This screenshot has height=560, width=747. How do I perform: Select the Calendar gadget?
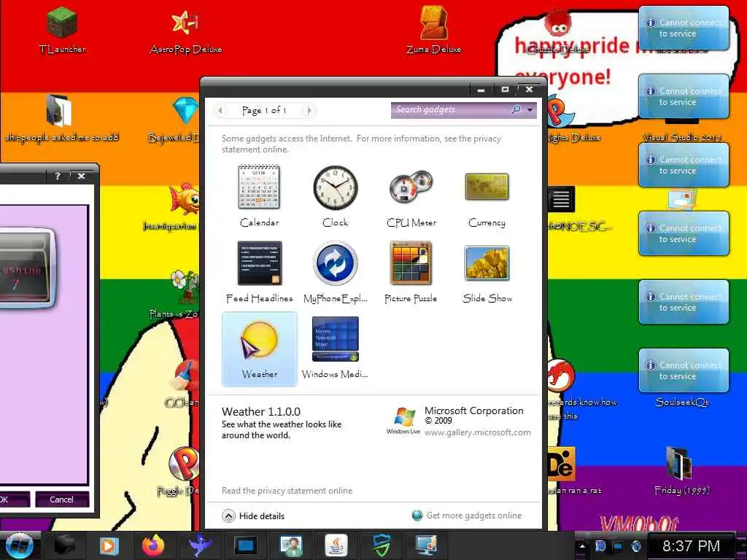tap(259, 196)
